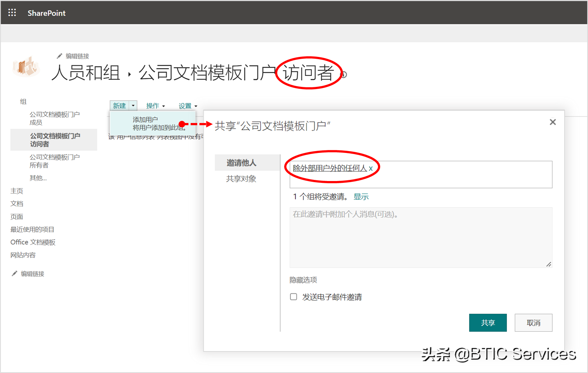The image size is (588, 373).
Task: Collapse the 隐藏选项 section
Action: 303,280
